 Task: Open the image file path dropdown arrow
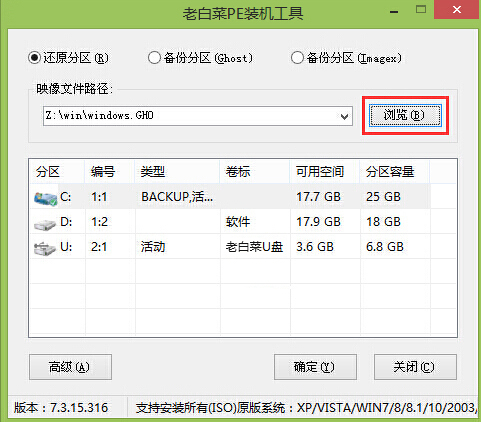tap(344, 116)
